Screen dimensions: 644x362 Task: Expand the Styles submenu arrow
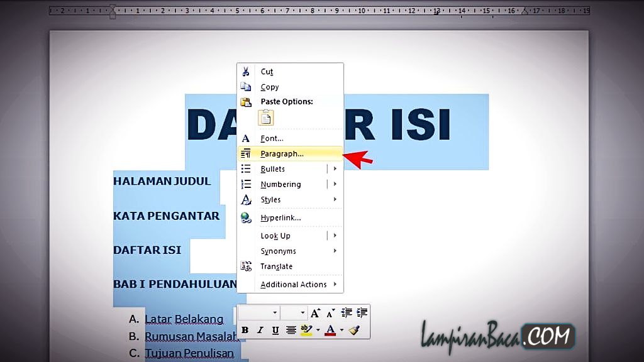(x=335, y=199)
